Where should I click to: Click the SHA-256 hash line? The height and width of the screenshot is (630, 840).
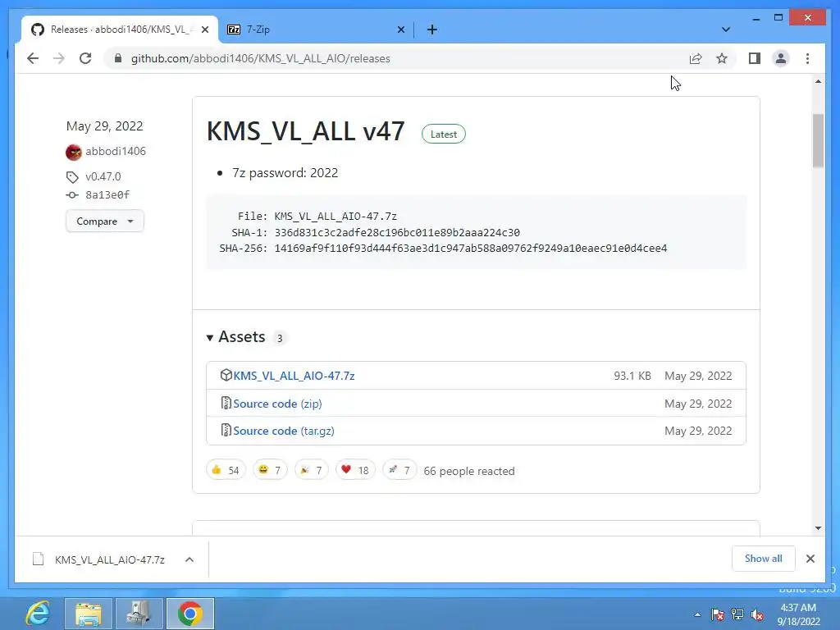click(443, 248)
